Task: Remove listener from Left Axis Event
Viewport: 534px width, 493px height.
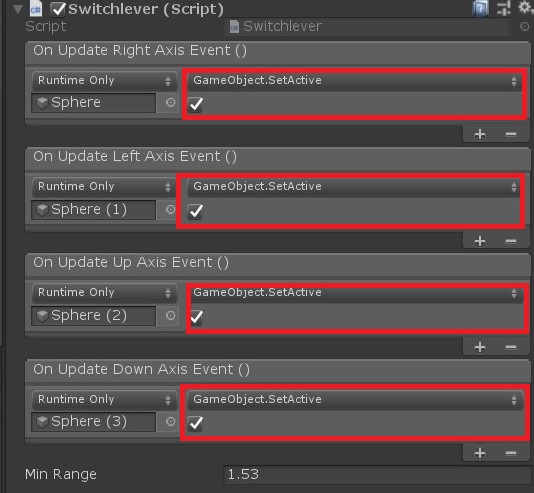Action: (511, 241)
